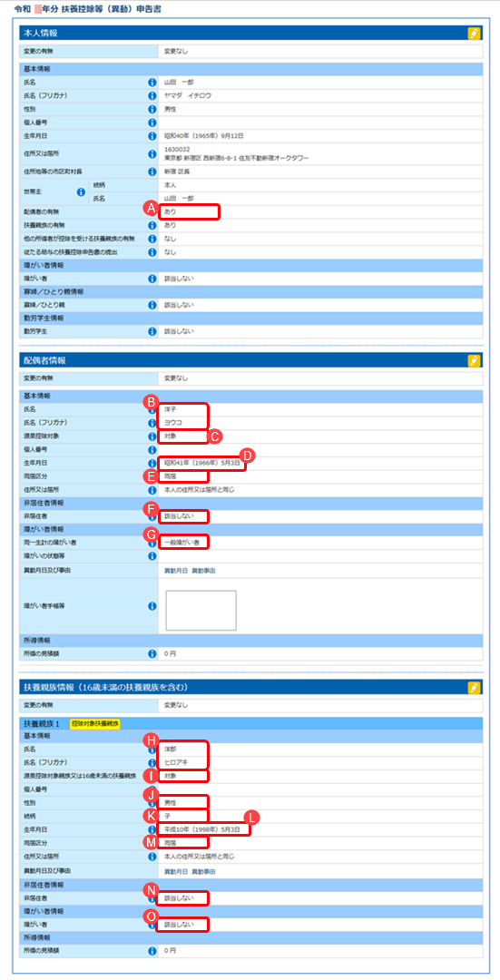500x980 pixels.
Task: Click the edit pencil icon for 本人情報
Action: pyautogui.click(x=474, y=34)
